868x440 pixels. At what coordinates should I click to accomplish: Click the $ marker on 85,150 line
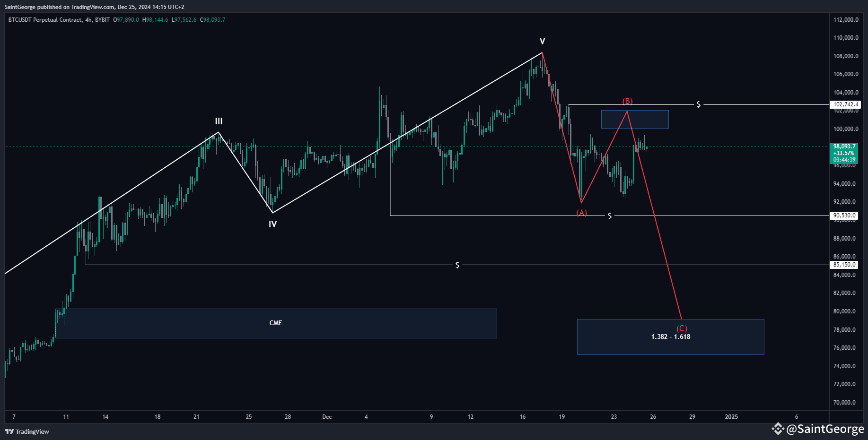click(x=457, y=265)
